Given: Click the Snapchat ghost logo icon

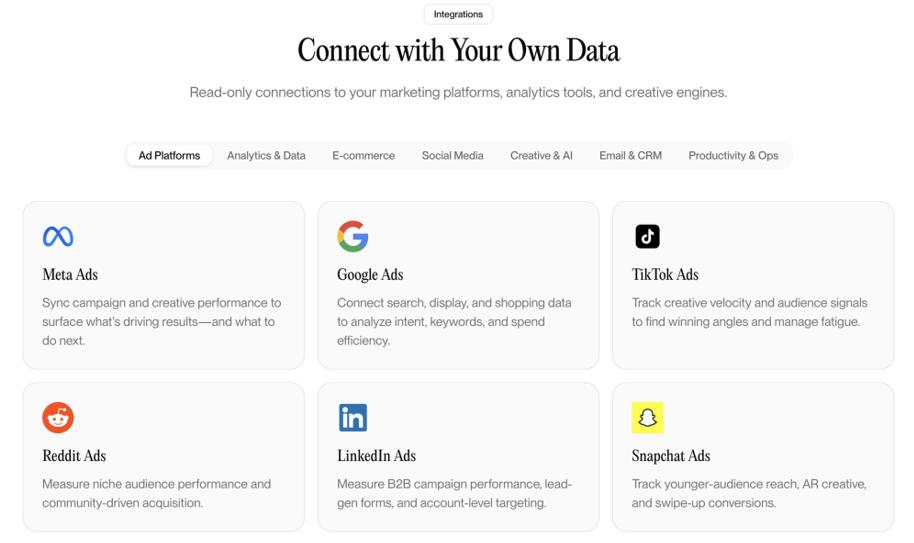Looking at the screenshot, I should pyautogui.click(x=647, y=418).
